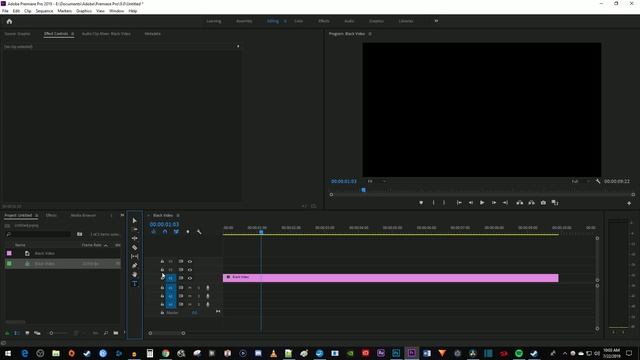Click Mark Out button
This screenshot has width=640, height=360.
(x=444, y=202)
